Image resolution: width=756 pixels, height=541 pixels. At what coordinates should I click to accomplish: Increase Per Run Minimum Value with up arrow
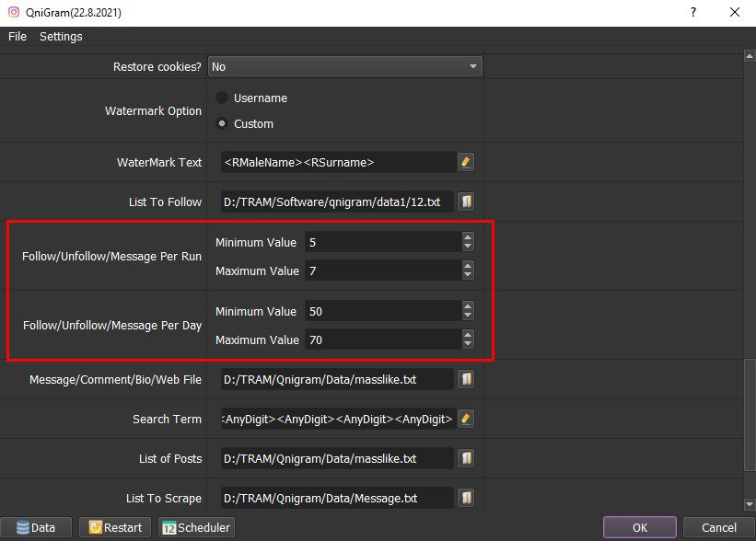click(x=468, y=237)
